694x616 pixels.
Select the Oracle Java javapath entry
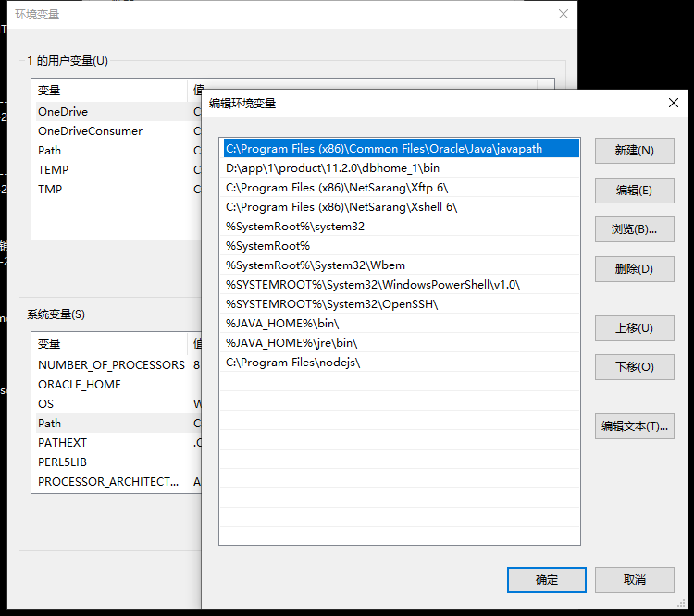pos(401,149)
